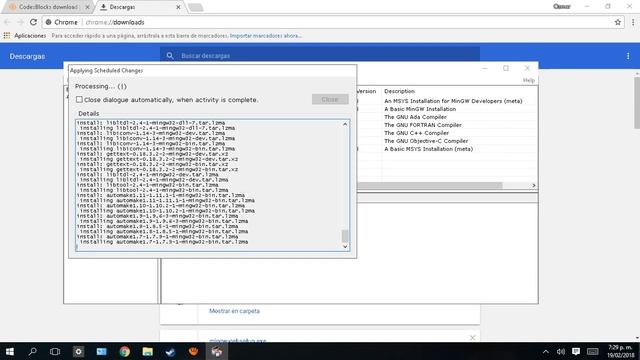The height and width of the screenshot is (360, 640).
Task: Close the Descargas tab
Action: [178, 7]
